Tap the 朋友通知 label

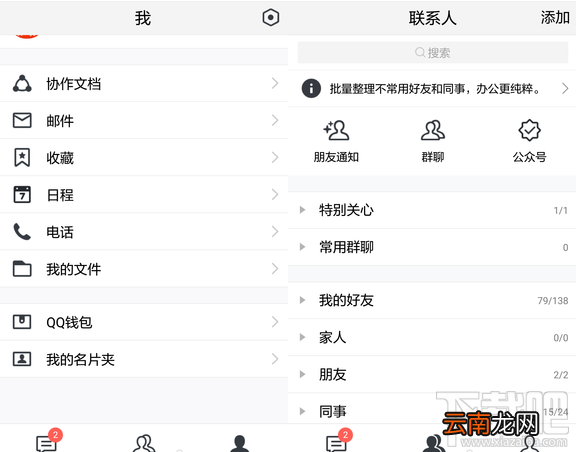pos(336,157)
